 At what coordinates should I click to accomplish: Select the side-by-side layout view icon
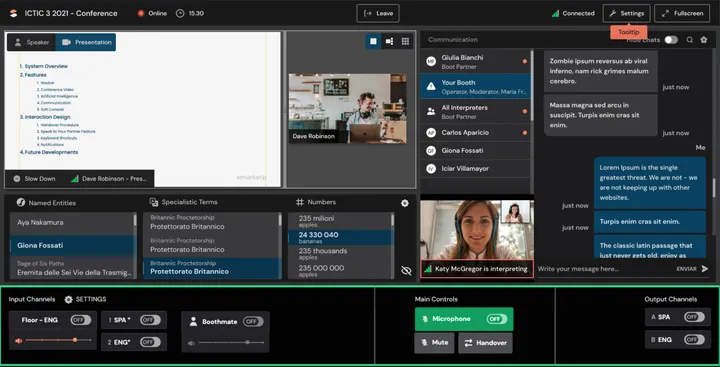[389, 41]
